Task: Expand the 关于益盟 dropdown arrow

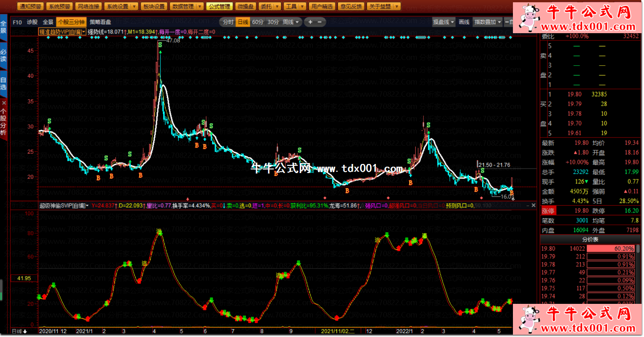Action: coord(396,6)
